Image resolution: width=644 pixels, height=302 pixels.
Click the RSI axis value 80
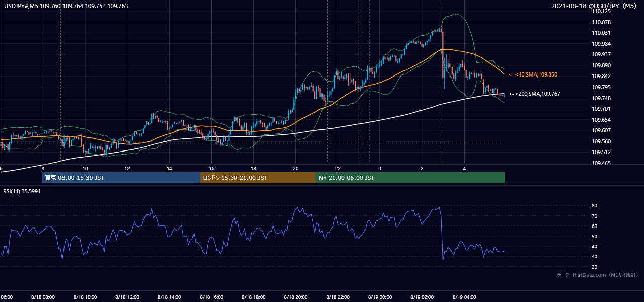[594, 206]
